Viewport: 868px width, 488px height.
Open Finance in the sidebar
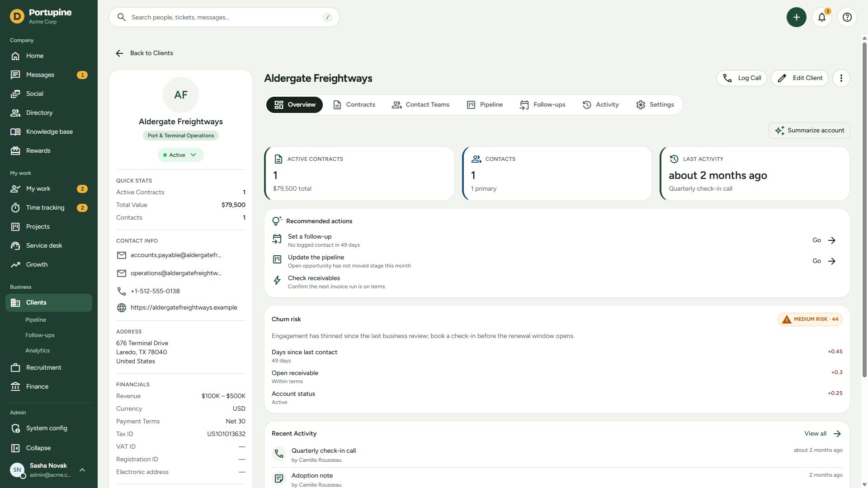coord(49,387)
